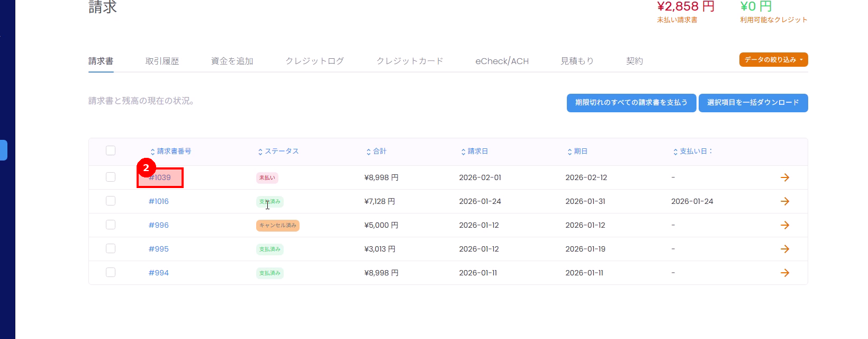Open invoice #996 via its arrow icon
The height and width of the screenshot is (339, 868).
tap(785, 225)
